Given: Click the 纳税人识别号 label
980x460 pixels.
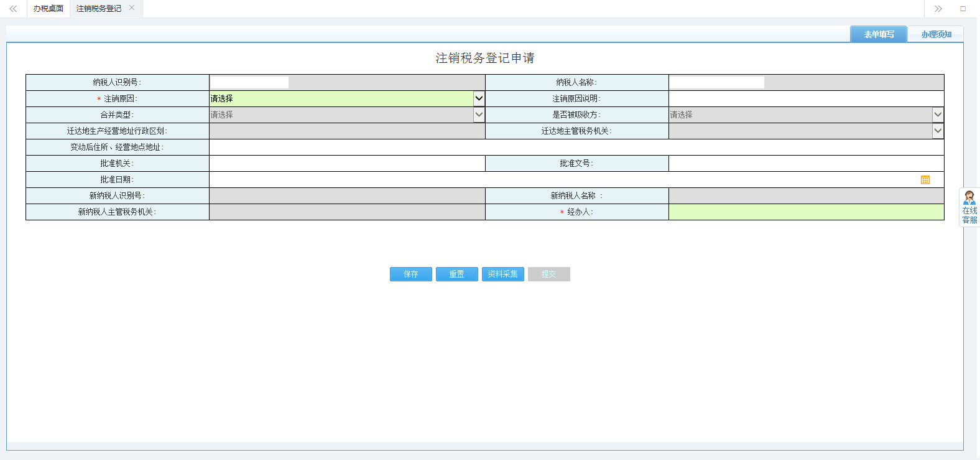Looking at the screenshot, I should click(x=117, y=82).
